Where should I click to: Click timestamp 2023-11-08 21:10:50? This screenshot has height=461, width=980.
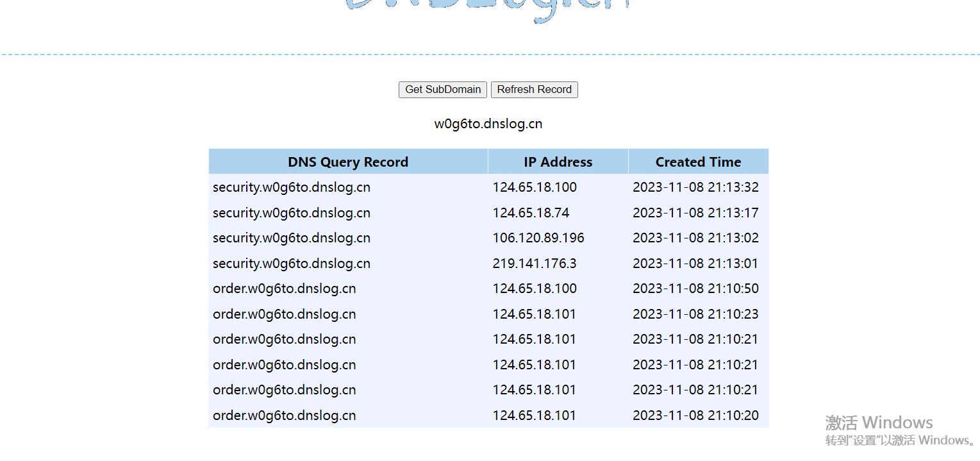click(x=695, y=289)
